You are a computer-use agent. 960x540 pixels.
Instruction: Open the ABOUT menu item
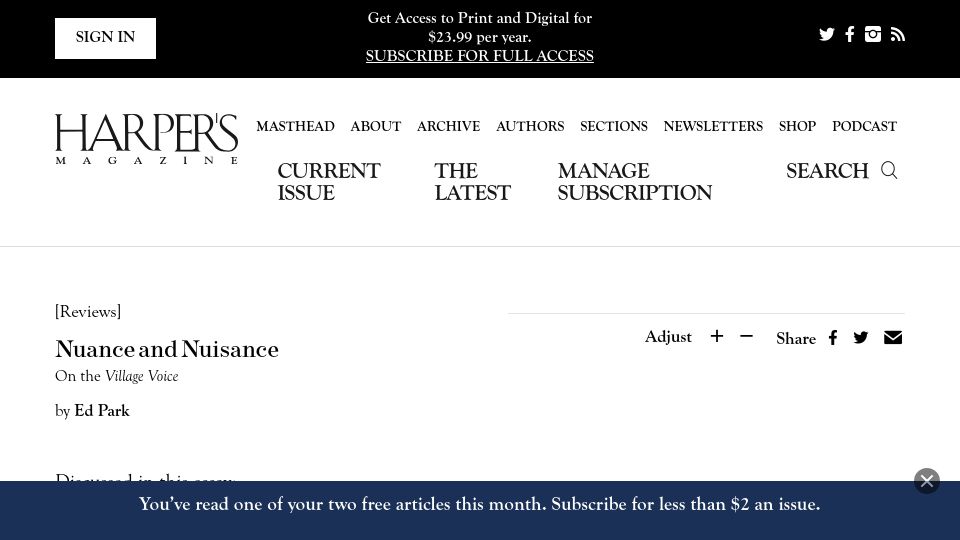[376, 126]
